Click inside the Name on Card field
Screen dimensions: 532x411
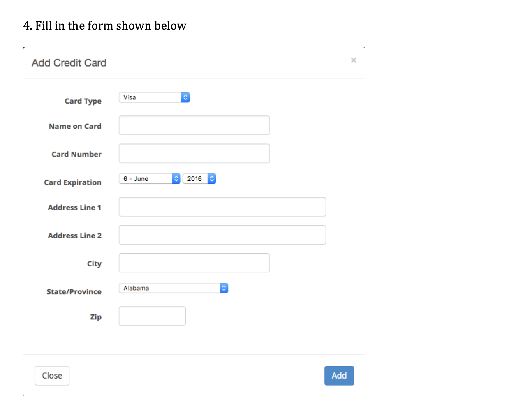[x=194, y=125]
